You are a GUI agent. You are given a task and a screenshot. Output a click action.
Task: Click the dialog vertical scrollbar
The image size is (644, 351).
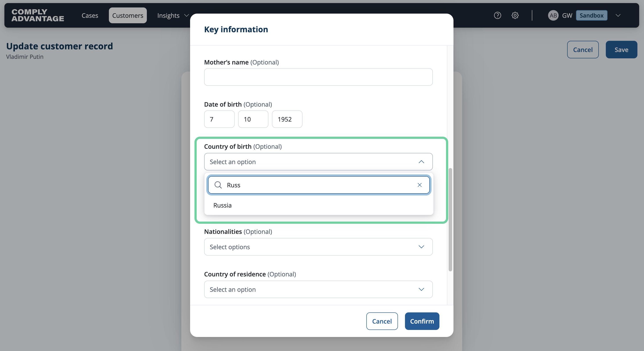click(450, 220)
